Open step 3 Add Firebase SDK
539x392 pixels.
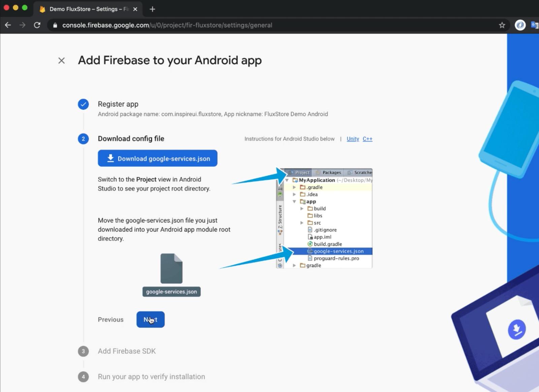[x=127, y=351]
